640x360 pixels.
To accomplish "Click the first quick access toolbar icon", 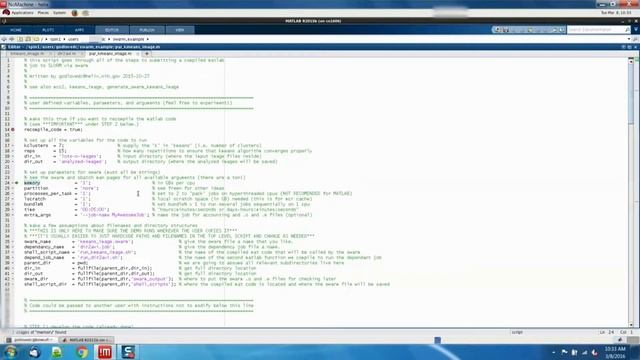I will [x=497, y=30].
